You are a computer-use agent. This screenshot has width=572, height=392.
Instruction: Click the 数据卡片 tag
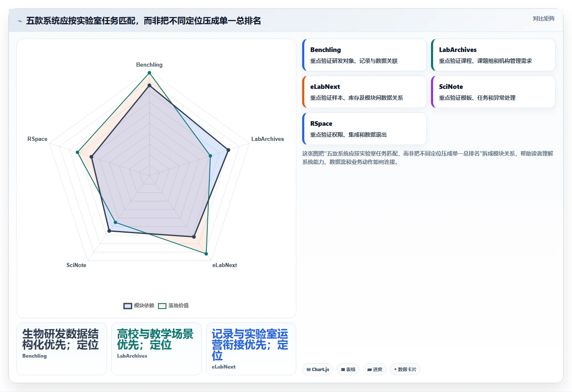click(405, 369)
